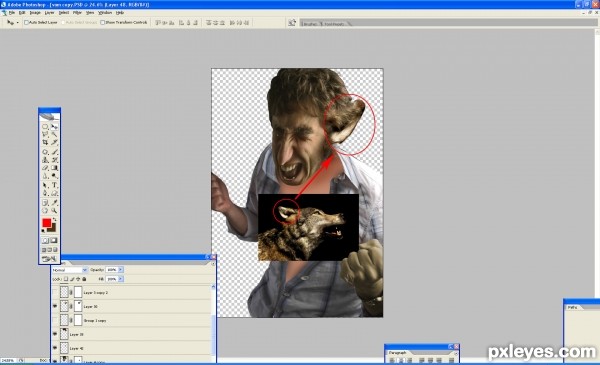The image size is (600, 365).
Task: Select the Shape tool
Action: [x=54, y=194]
